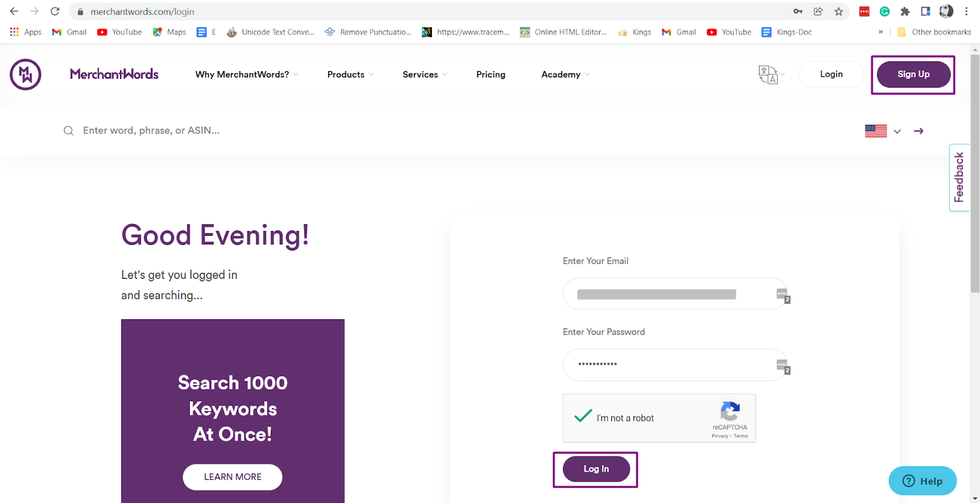
Task: Show more bookmarks with double chevron
Action: point(881,32)
